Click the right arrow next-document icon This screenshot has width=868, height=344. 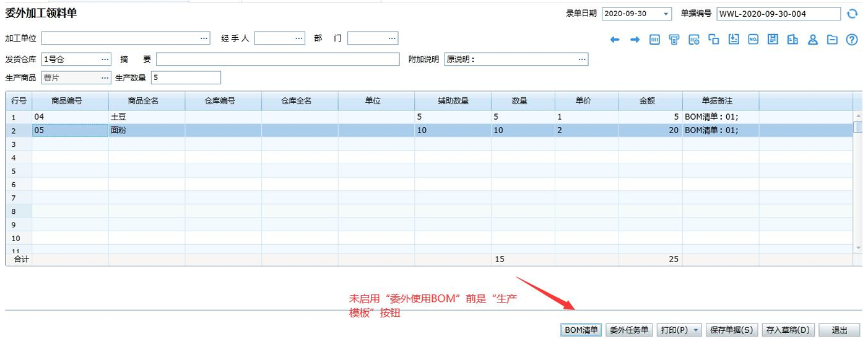635,40
